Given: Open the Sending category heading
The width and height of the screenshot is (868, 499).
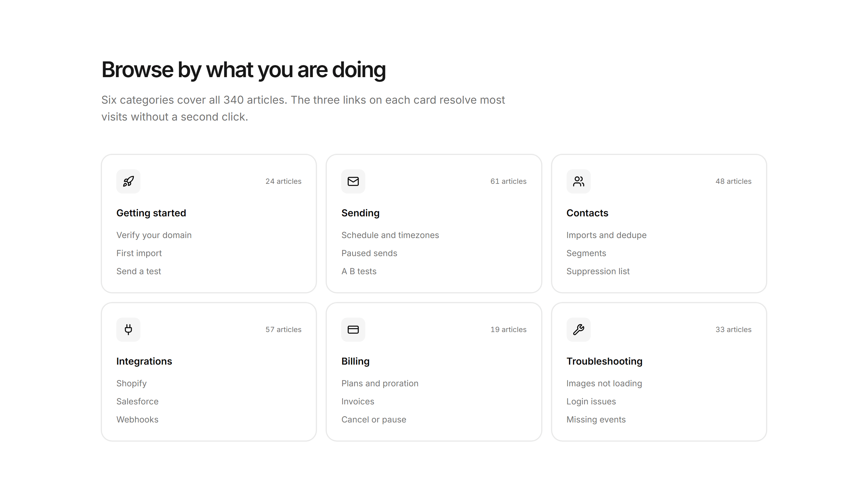Looking at the screenshot, I should click(360, 213).
